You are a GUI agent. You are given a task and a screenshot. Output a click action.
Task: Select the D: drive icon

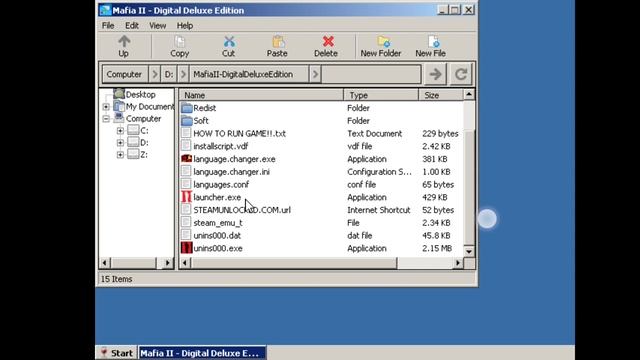[x=133, y=142]
